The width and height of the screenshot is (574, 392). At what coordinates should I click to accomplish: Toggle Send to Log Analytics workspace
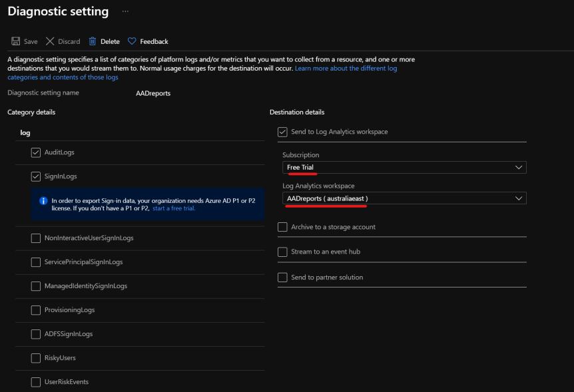282,132
